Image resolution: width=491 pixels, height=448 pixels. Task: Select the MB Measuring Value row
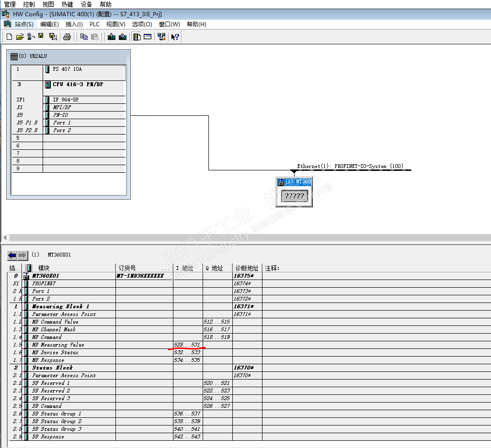pos(249,345)
